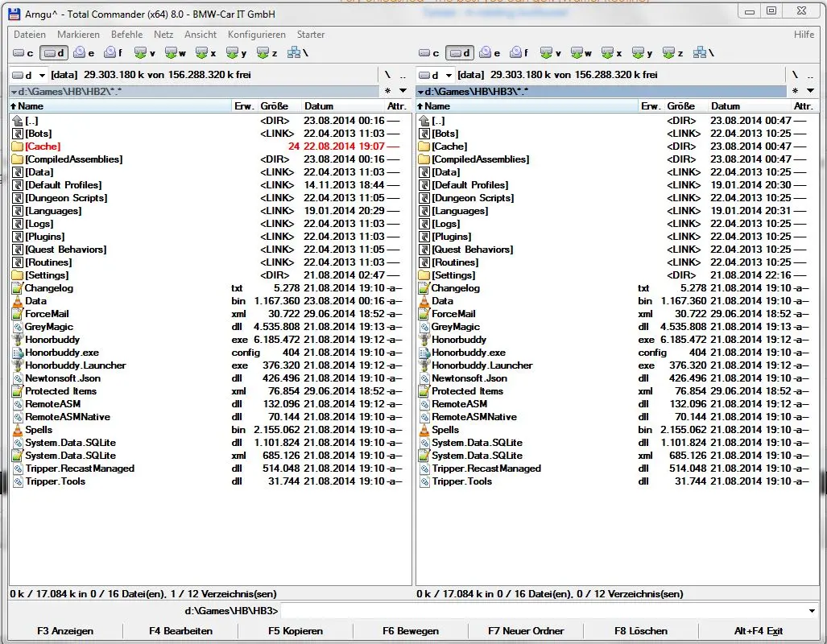Image resolution: width=827 pixels, height=644 pixels.
Task: Toggle pressed drive d button in right bar
Action: click(x=459, y=53)
